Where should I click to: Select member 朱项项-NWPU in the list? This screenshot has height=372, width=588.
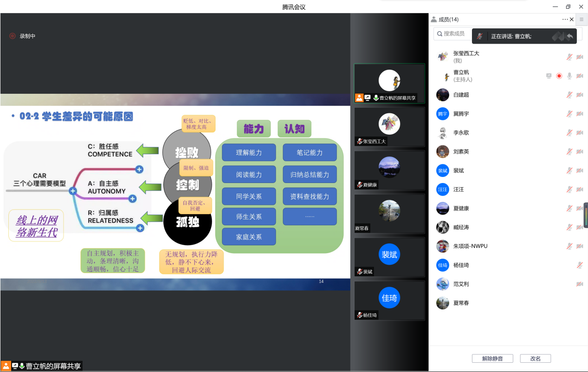point(470,246)
